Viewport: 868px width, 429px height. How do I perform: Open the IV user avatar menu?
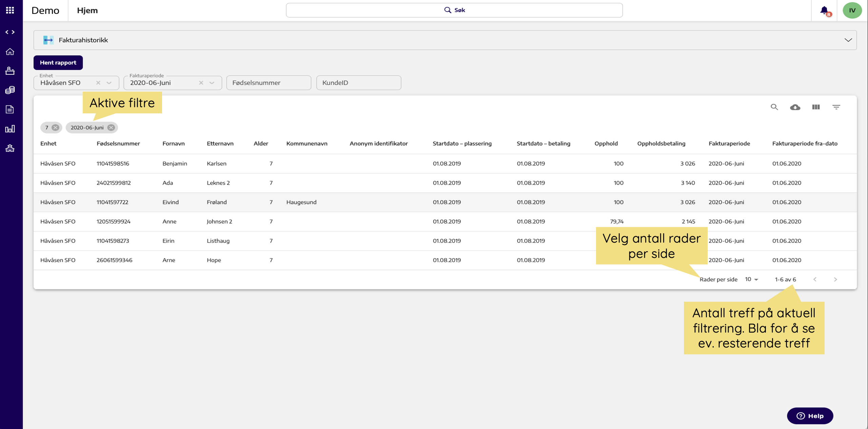[x=852, y=10]
